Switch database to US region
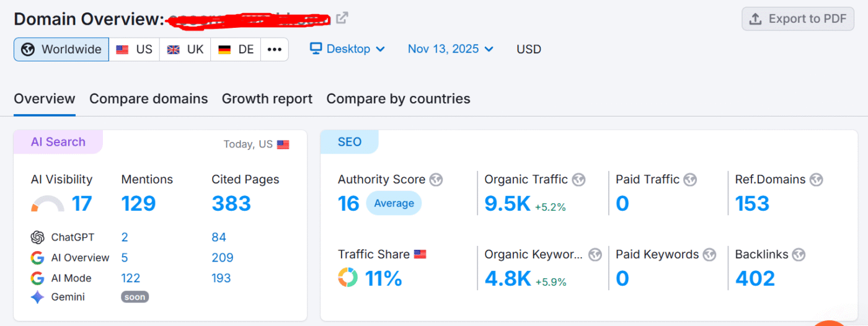The height and width of the screenshot is (326, 868). 135,50
